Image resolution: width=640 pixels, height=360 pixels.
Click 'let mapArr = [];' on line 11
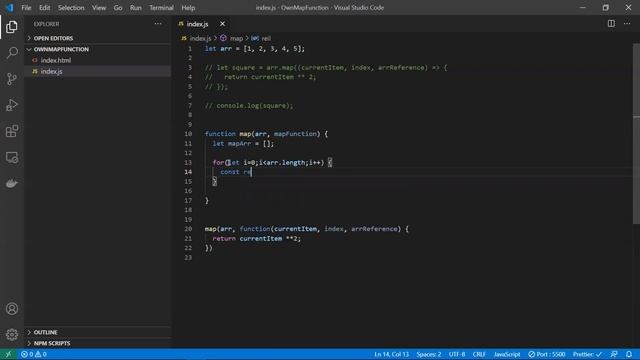[x=243, y=144]
